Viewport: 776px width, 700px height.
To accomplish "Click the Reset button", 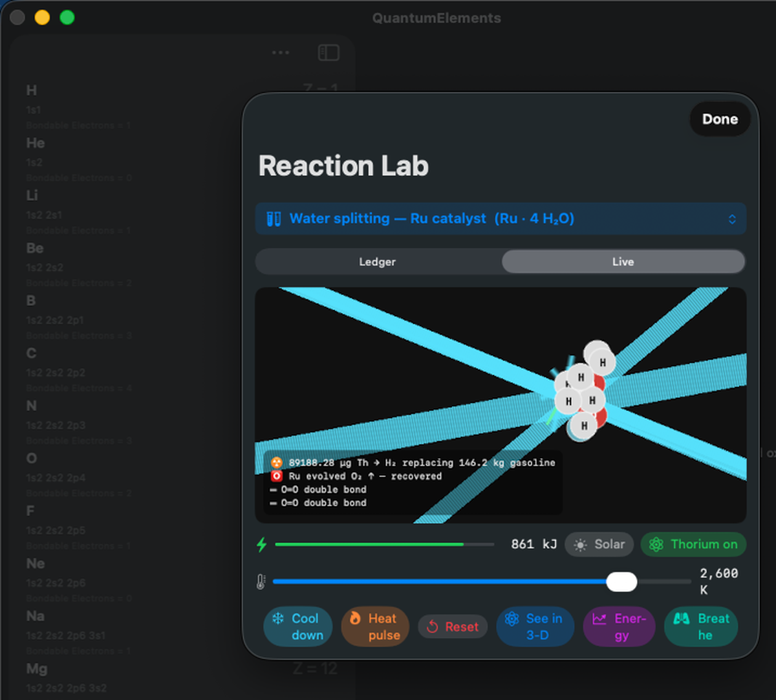I will (453, 627).
